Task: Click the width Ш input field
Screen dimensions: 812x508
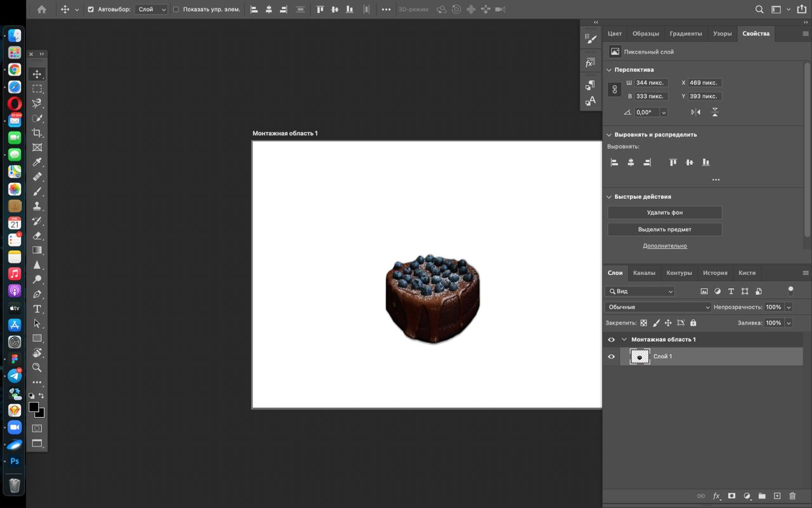Action: 650,83
